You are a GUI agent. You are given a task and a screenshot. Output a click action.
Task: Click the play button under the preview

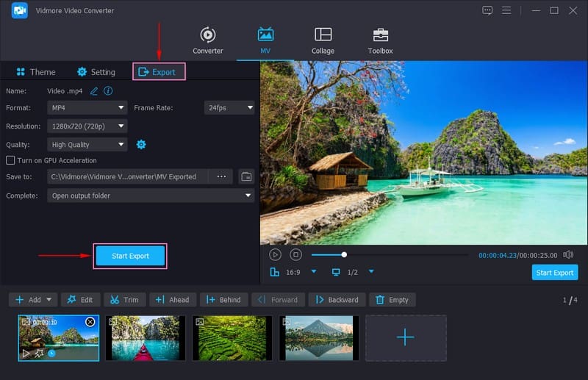pyautogui.click(x=275, y=254)
